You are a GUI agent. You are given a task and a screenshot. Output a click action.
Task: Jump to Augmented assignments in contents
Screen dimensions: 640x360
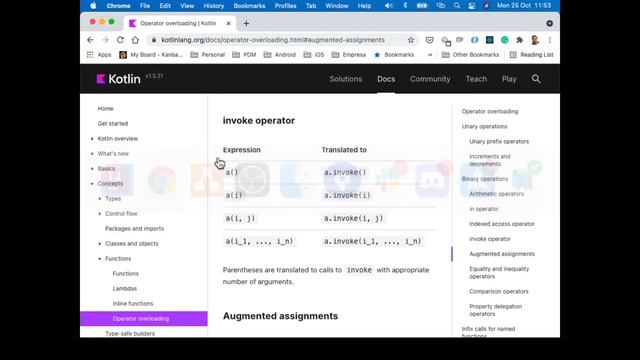pos(502,254)
